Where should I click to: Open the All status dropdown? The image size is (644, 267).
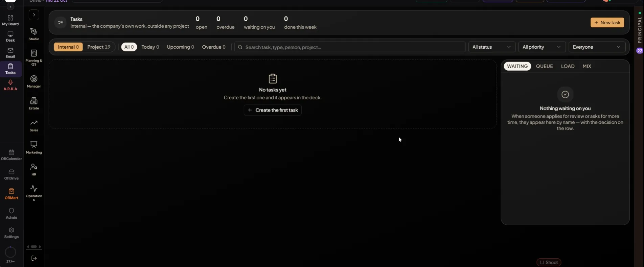pos(491,47)
